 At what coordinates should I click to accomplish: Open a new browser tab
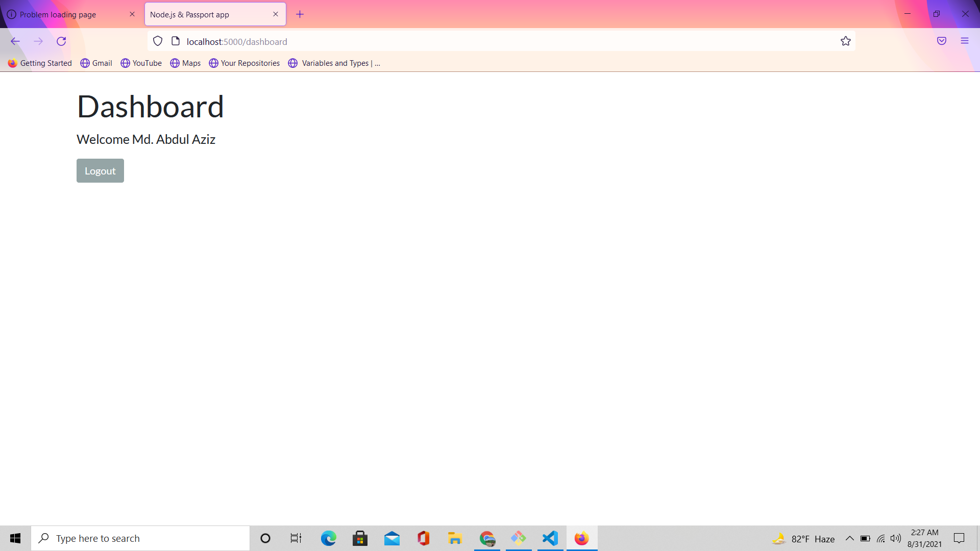pos(300,14)
